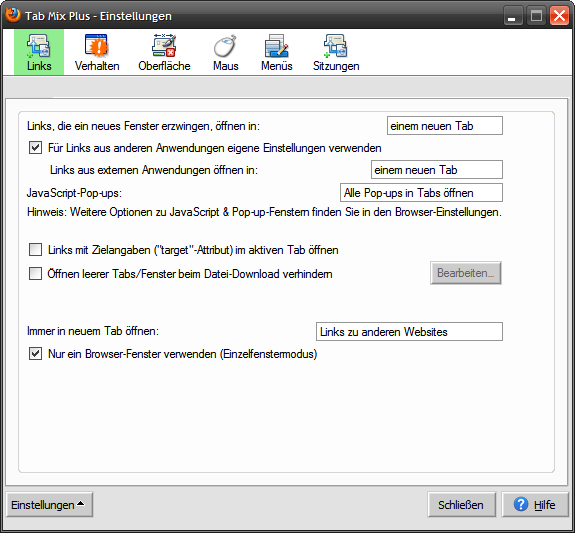
Task: Minimize the Tab Mix Plus window
Action: [x=512, y=16]
